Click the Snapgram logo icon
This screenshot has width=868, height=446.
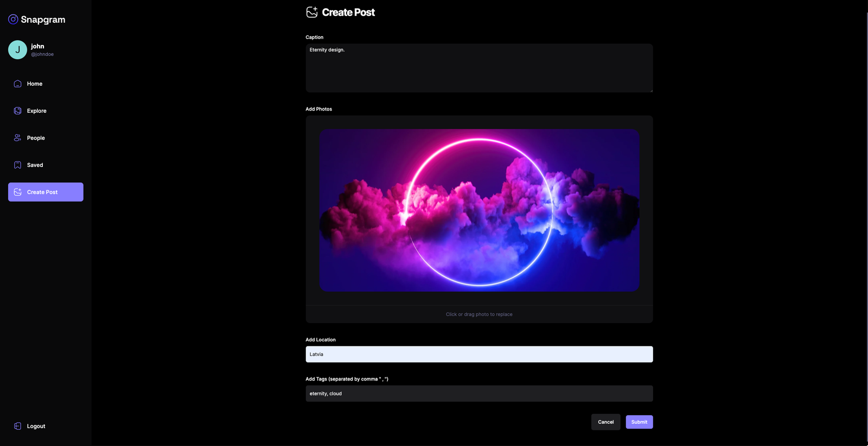tap(13, 20)
